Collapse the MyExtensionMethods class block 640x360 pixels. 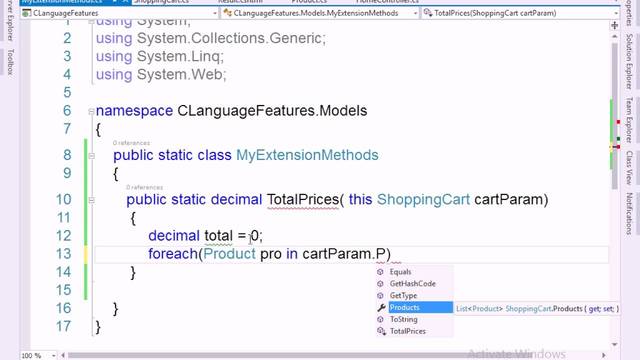coord(91,156)
